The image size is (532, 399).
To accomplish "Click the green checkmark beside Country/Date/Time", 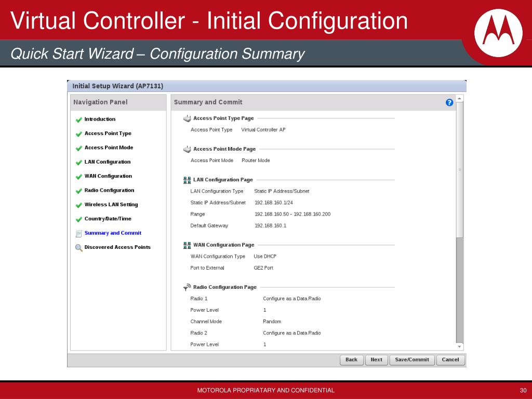I will [79, 220].
